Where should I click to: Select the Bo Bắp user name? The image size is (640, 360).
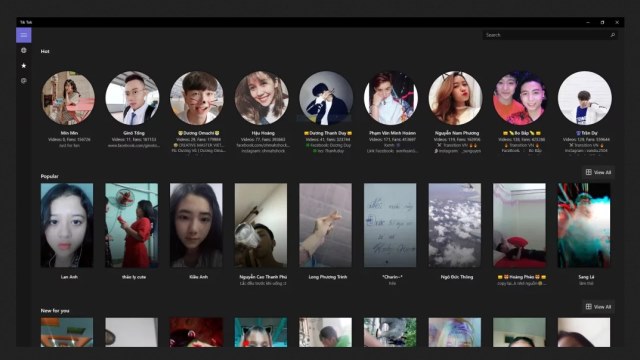point(522,133)
